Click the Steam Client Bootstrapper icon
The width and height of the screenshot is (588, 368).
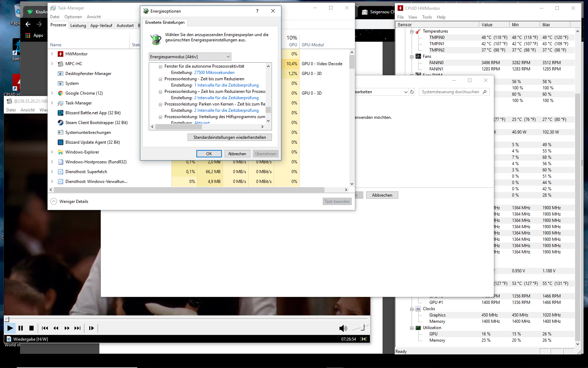[x=61, y=122]
